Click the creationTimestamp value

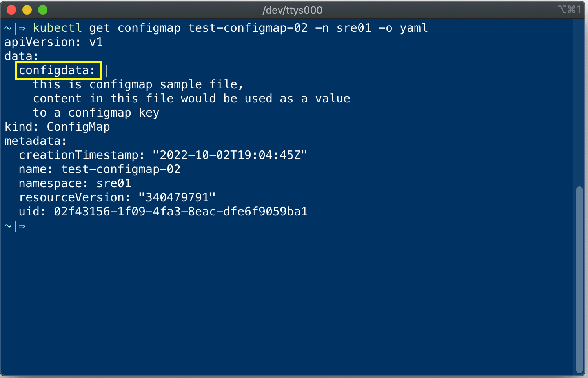coord(230,155)
